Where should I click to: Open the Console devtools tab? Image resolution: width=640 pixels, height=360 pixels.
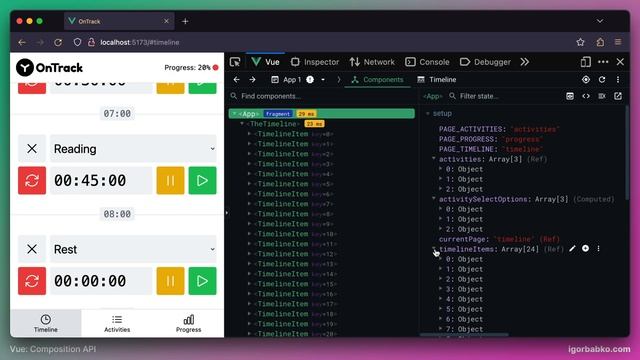[427, 62]
